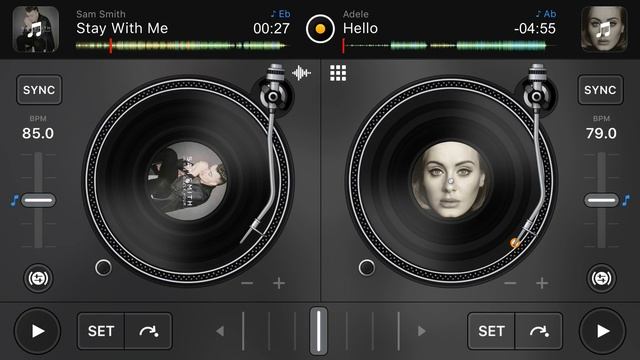Jump to the left deck cue point
Viewport: 640px width, 360px height.
(149, 331)
